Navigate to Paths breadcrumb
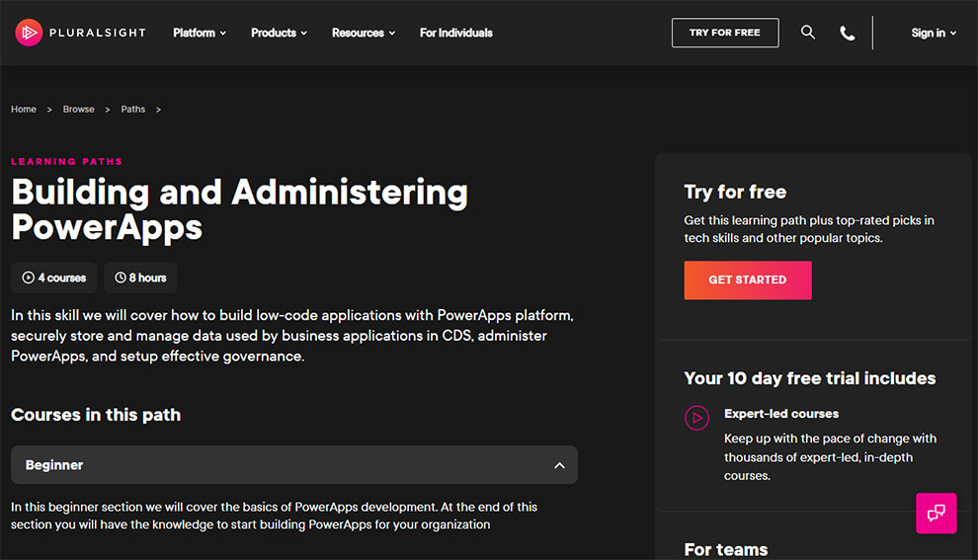The height and width of the screenshot is (560, 978). (132, 109)
